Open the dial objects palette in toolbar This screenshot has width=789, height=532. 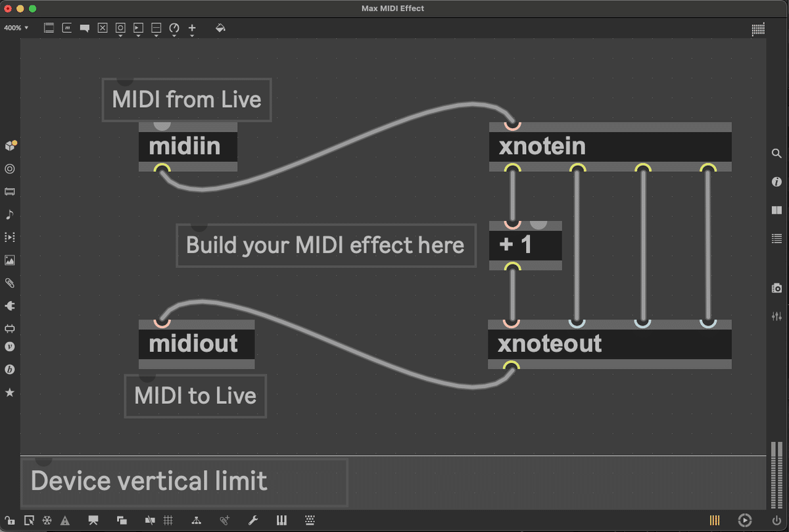(174, 29)
